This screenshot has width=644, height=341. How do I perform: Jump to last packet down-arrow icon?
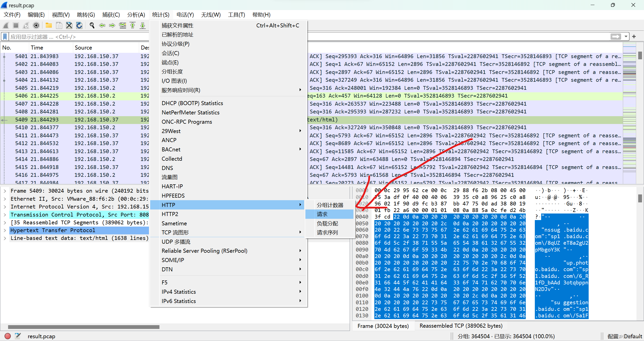(x=143, y=25)
